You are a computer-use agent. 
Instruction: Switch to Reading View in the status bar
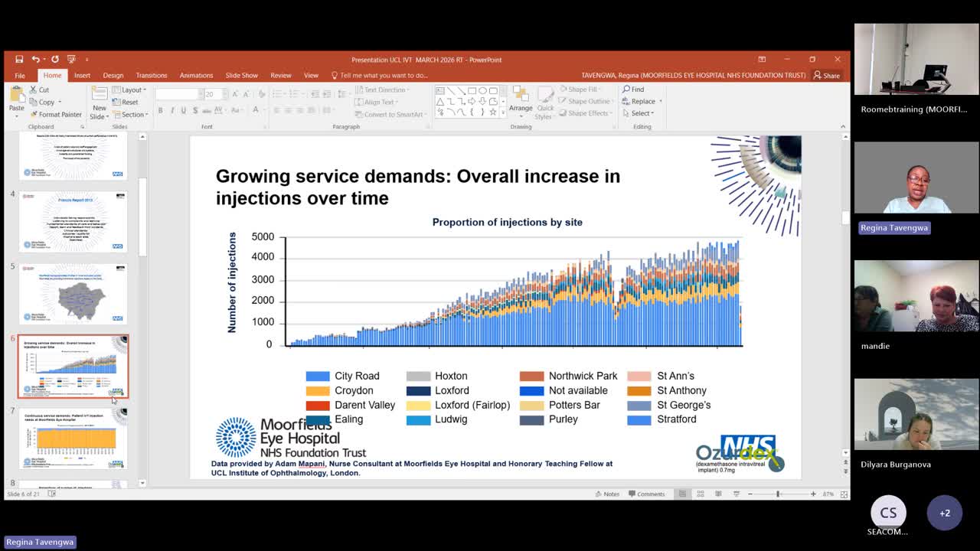717,494
